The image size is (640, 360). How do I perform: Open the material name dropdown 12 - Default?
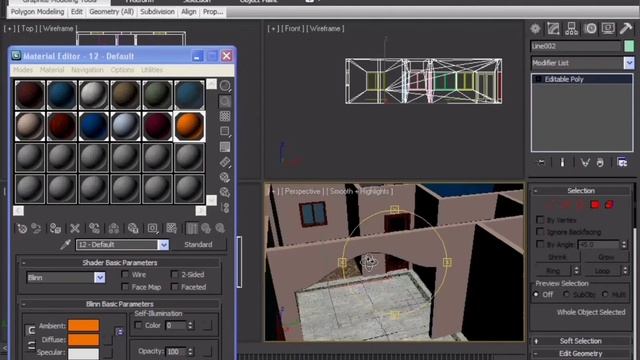pos(163,244)
